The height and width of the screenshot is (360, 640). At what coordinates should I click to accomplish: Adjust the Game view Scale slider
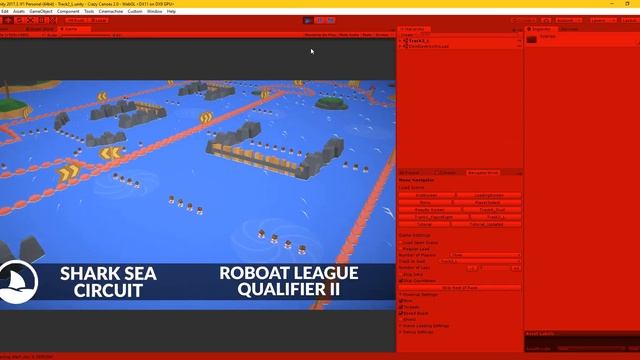pos(87,36)
